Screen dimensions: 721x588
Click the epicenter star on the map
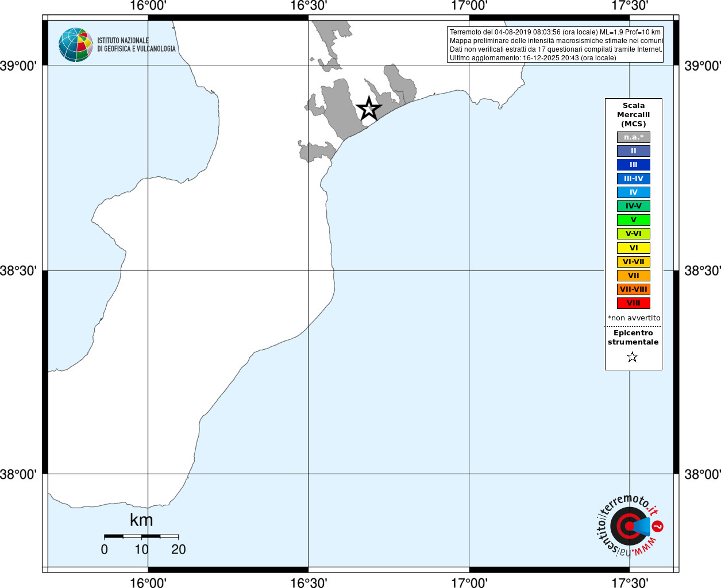tap(369, 108)
